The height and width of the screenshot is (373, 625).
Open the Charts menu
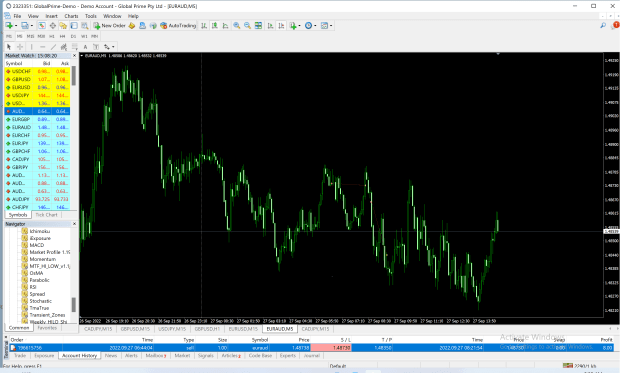click(x=71, y=16)
